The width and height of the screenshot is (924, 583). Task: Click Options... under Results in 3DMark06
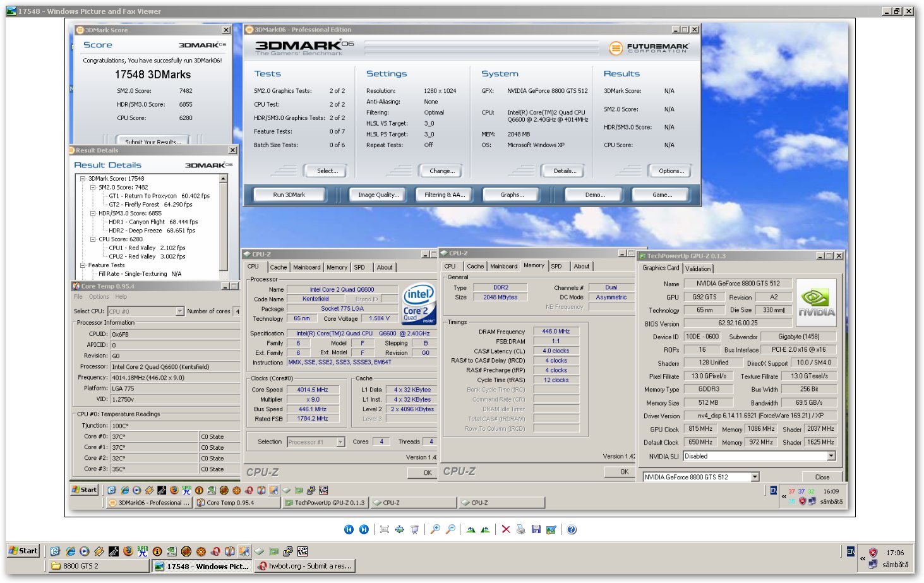click(x=671, y=171)
